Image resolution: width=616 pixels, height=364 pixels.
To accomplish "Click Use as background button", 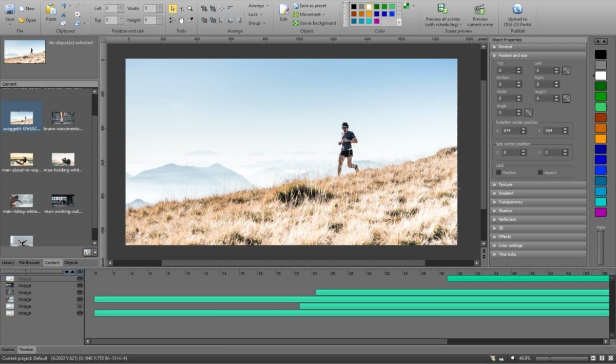I will [314, 23].
